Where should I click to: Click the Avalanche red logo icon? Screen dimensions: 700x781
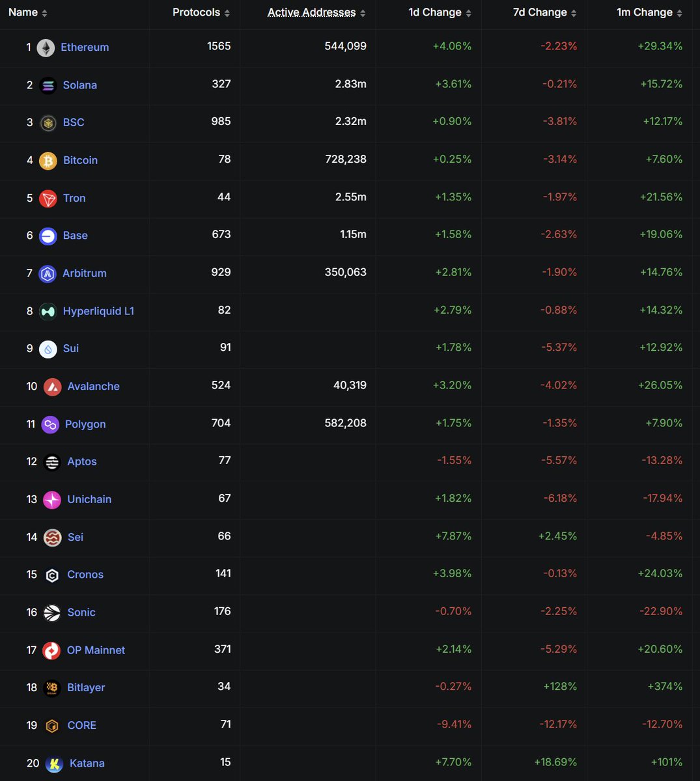[53, 387]
